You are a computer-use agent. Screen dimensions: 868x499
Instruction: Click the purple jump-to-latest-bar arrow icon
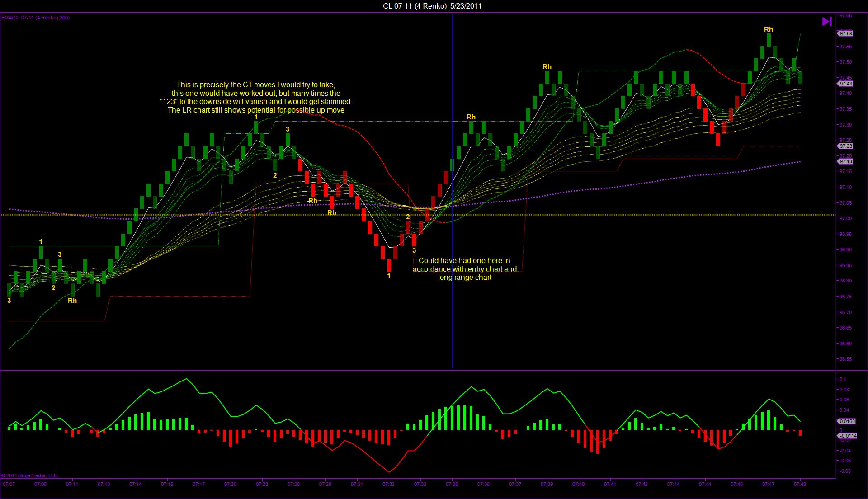(x=826, y=21)
